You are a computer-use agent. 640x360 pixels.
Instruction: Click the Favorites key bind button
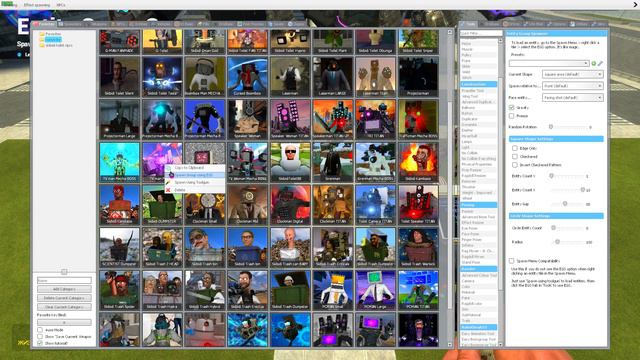coord(64,322)
